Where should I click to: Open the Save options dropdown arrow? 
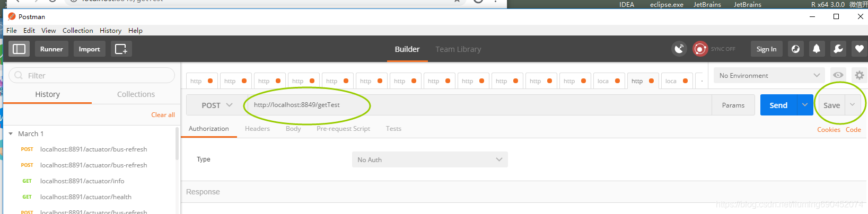(853, 105)
